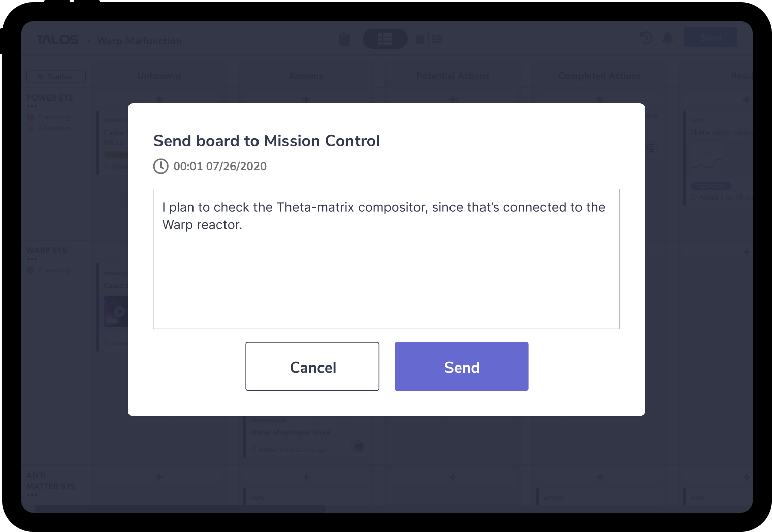Add a card under Knowns in Power Sys
The image size is (772, 532).
pos(306,99)
